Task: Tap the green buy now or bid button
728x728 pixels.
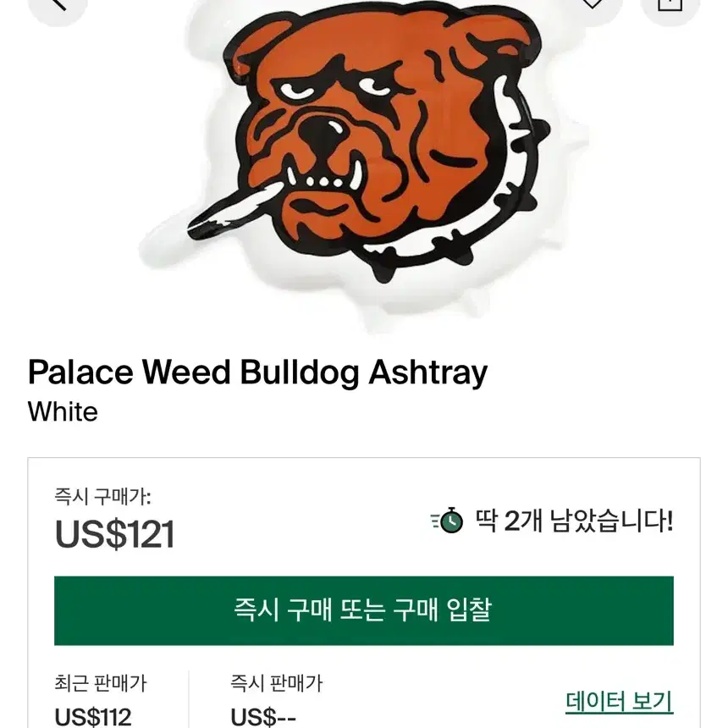Action: 364,610
